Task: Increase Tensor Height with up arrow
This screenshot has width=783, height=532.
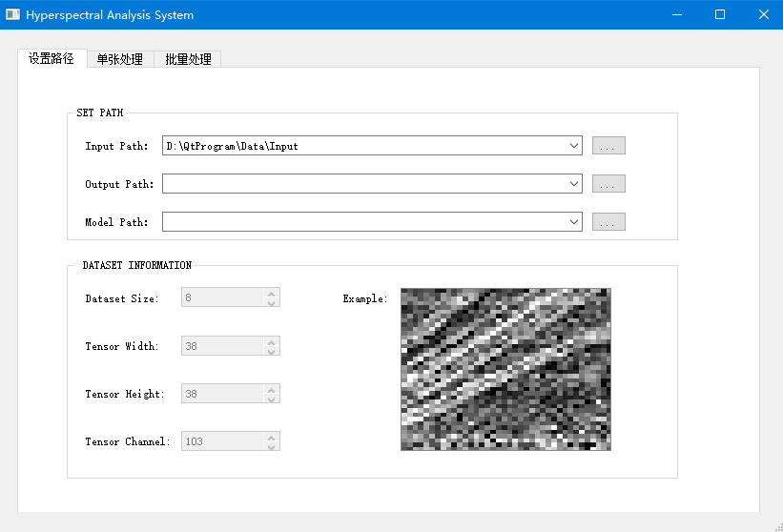Action: click(271, 390)
